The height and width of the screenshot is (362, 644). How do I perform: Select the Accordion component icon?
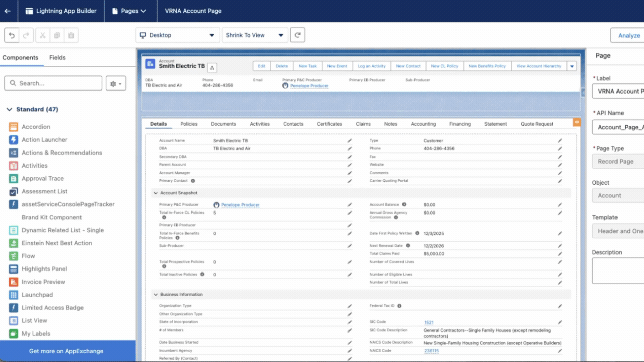click(14, 127)
